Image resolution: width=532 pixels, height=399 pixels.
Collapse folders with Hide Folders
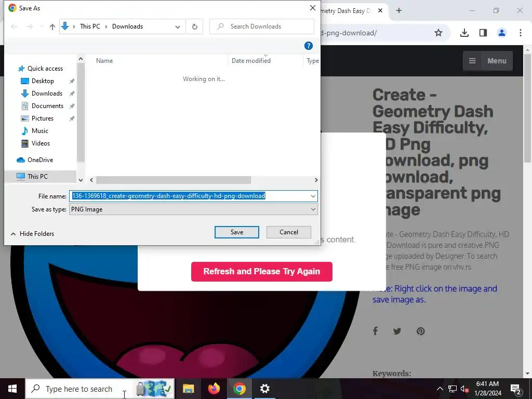33,234
